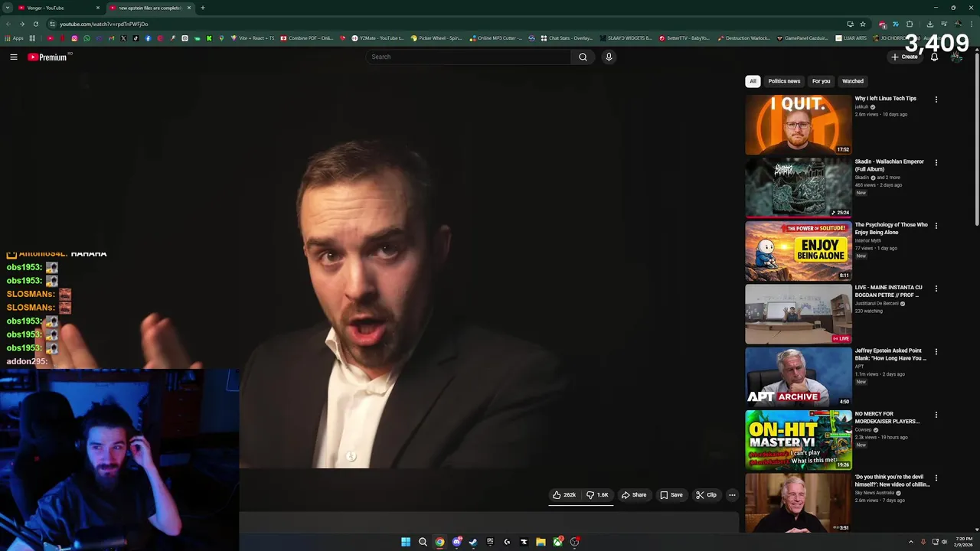
Task: Open options for Jeffrey Epstein Asked Point Blank video
Action: click(x=936, y=352)
